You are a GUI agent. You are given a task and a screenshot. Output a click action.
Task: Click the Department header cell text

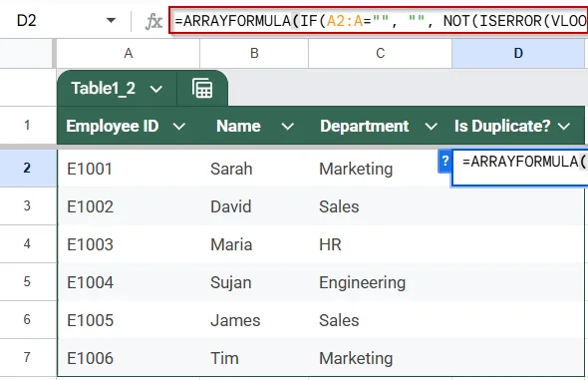(364, 126)
